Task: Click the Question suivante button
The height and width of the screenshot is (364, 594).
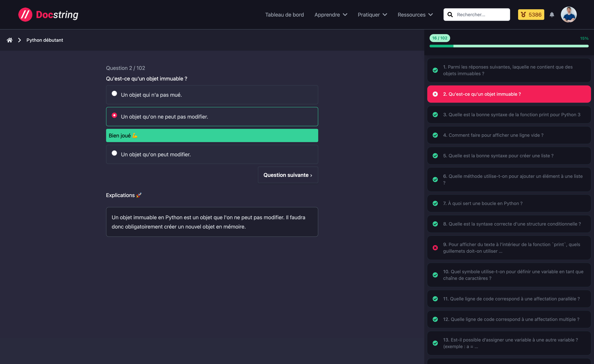Action: [288, 175]
